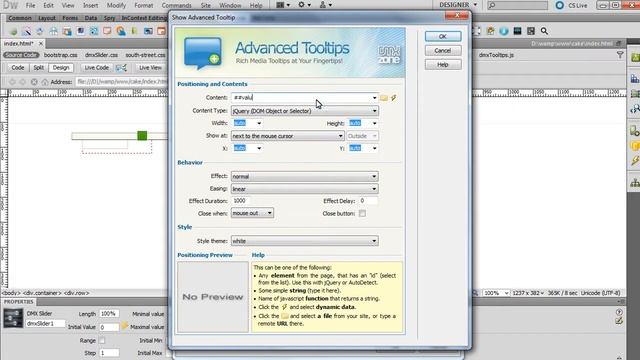Open the Content Type dropdown
This screenshot has height=360, width=640.
pos(304,111)
